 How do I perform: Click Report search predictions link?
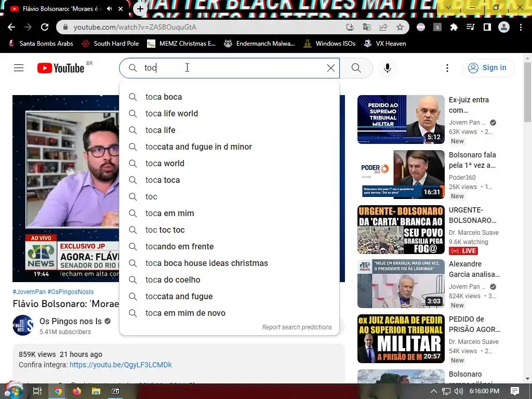pos(297,327)
